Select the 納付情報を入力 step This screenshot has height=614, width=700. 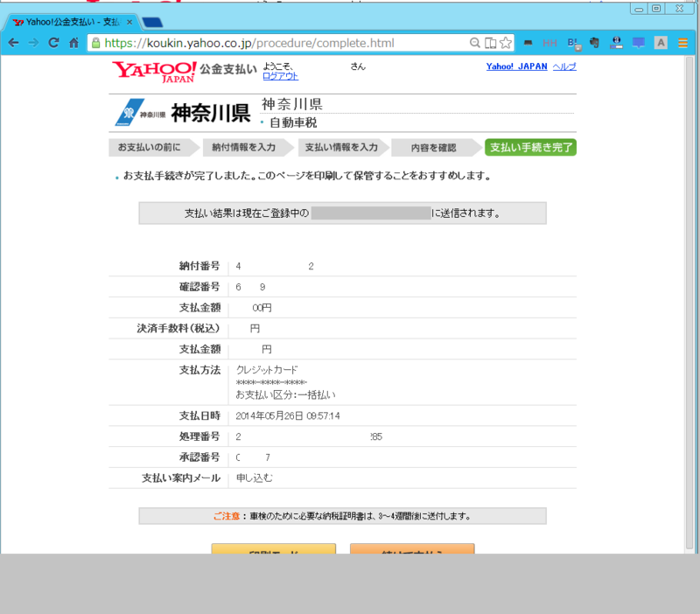248,147
